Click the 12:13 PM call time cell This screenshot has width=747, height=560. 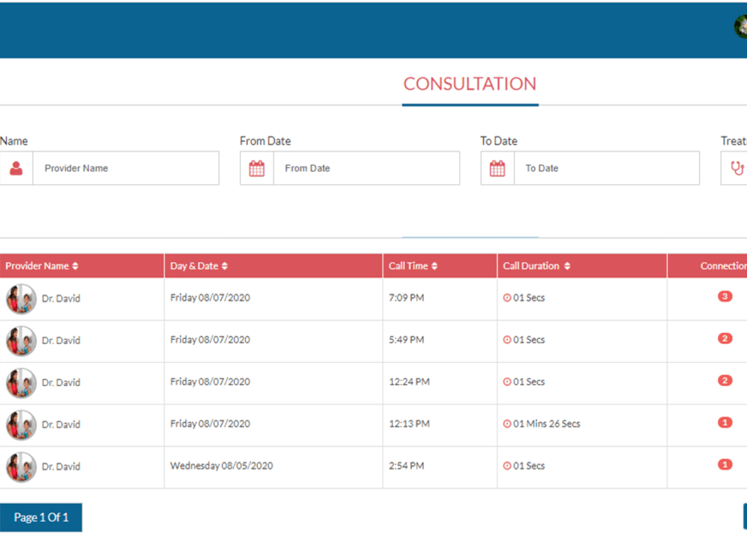409,423
